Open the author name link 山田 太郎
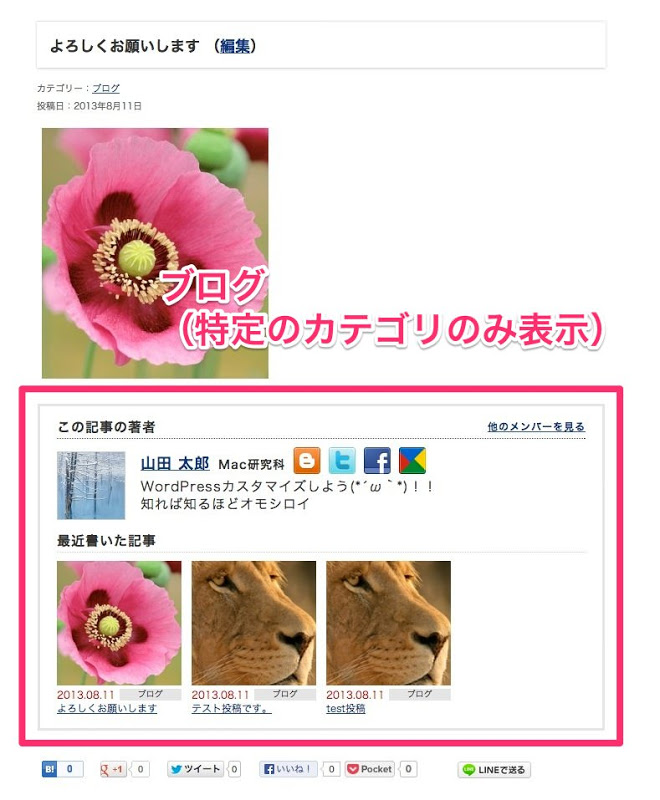 pyautogui.click(x=175, y=463)
